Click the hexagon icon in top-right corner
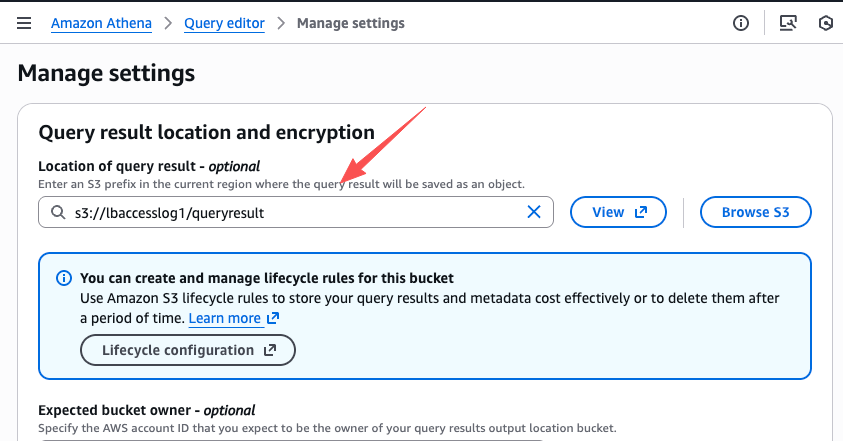This screenshot has height=441, width=843. 826,23
